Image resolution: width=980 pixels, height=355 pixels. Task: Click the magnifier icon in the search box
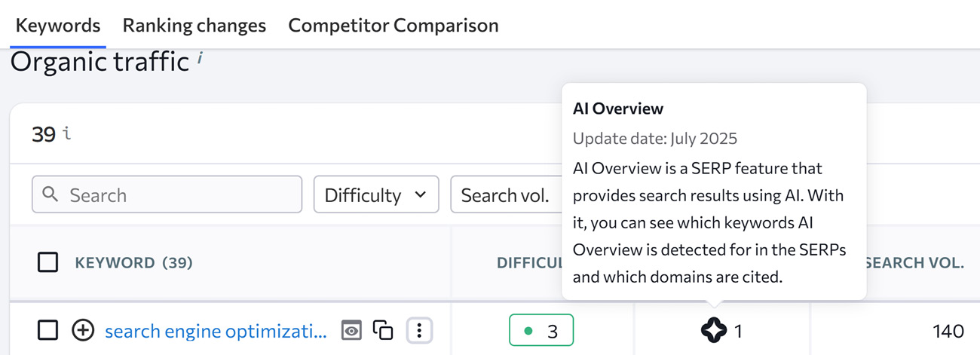(51, 194)
